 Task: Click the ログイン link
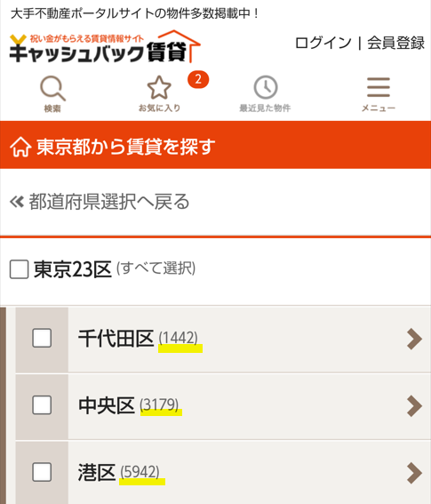323,43
